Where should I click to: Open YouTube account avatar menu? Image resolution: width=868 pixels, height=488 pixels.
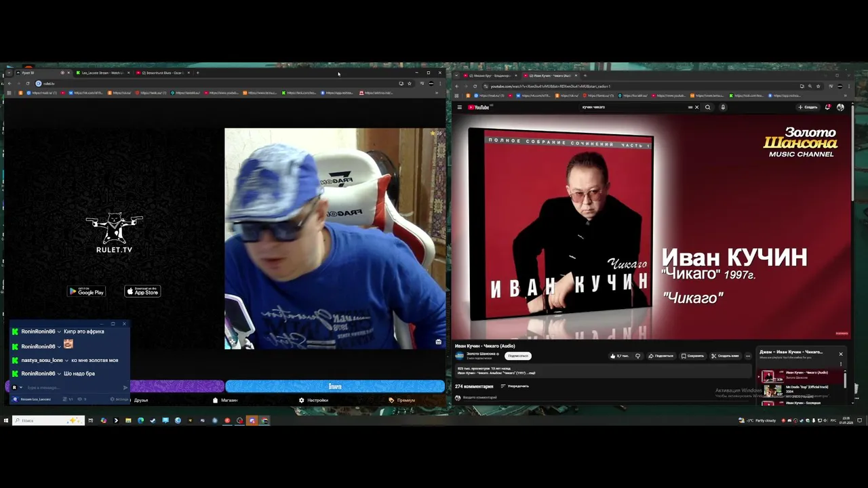point(840,107)
